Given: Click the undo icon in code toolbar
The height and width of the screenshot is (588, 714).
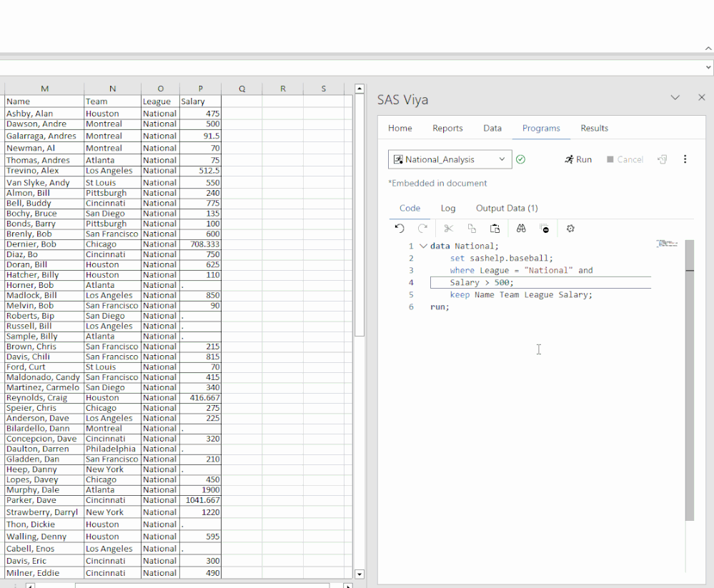Looking at the screenshot, I should click(x=400, y=229).
